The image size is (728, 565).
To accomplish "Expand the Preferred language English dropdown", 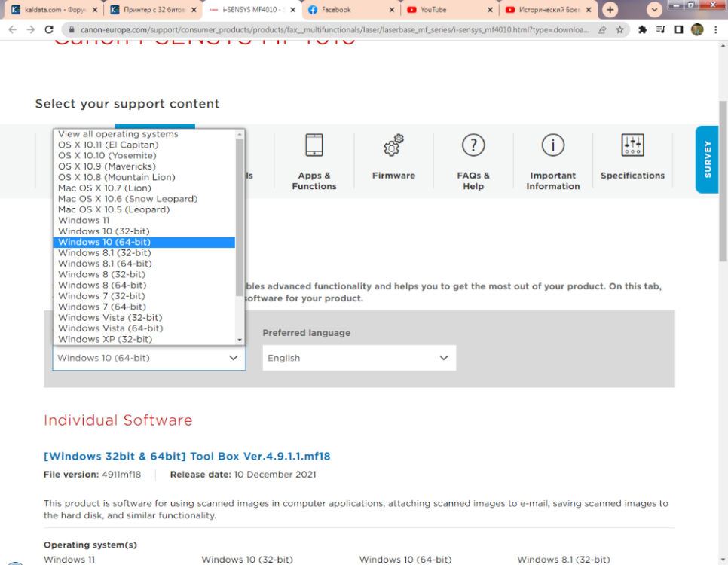I will click(359, 358).
